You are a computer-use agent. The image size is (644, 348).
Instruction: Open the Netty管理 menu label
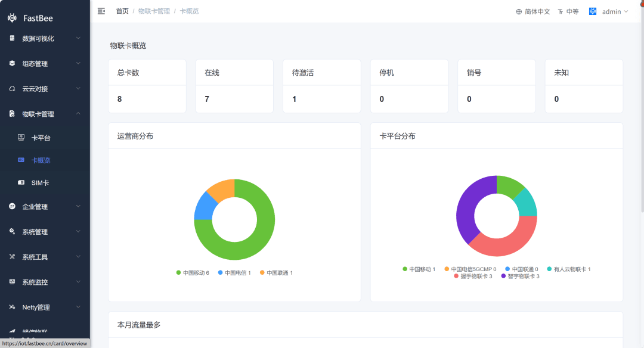(36, 307)
